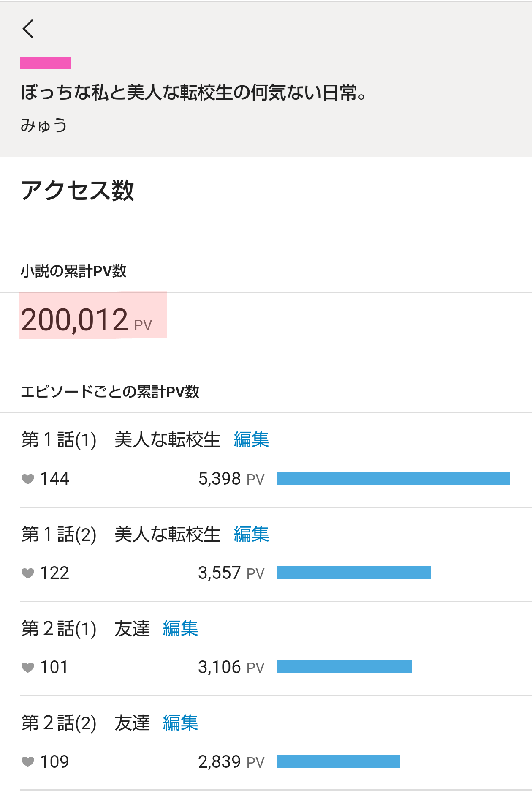Select episode title 第1話(1) 美人な転校生
The width and height of the screenshot is (532, 791).
click(121, 440)
